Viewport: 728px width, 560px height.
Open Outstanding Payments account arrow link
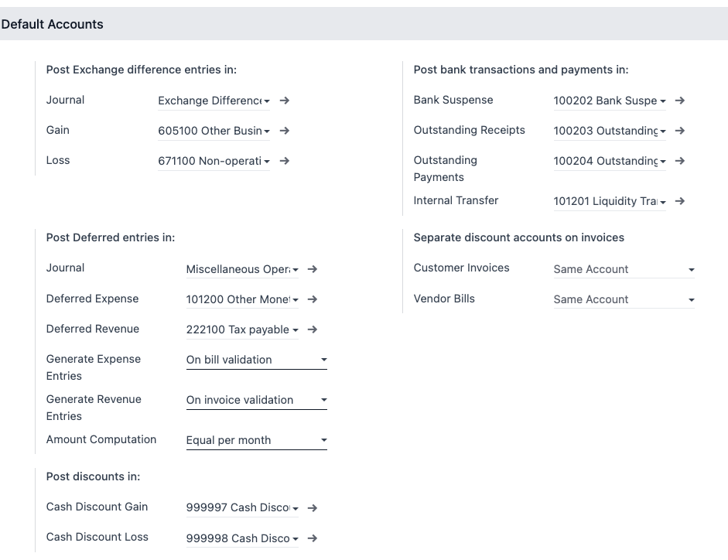(680, 161)
